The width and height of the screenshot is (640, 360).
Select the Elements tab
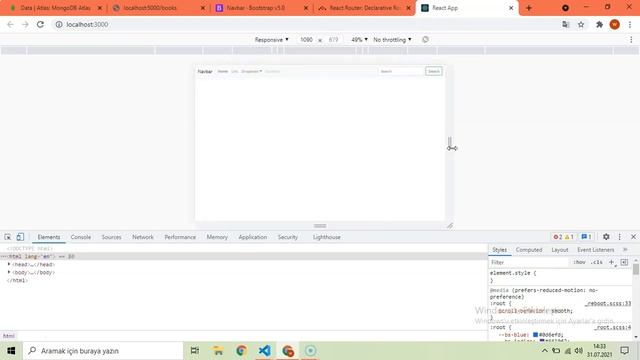[x=49, y=237]
